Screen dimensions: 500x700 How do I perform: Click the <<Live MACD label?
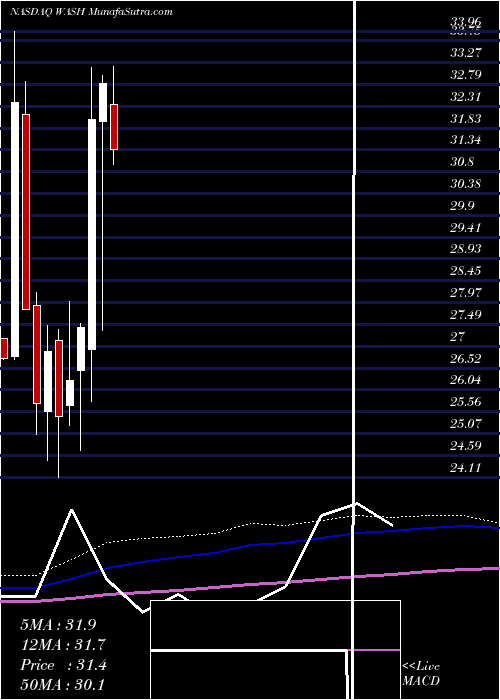click(421, 674)
